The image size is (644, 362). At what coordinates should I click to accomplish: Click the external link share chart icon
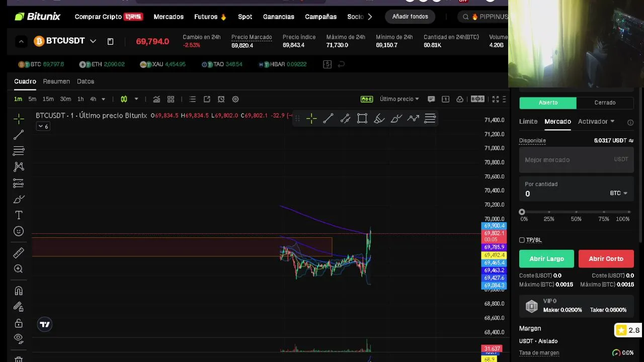click(207, 99)
